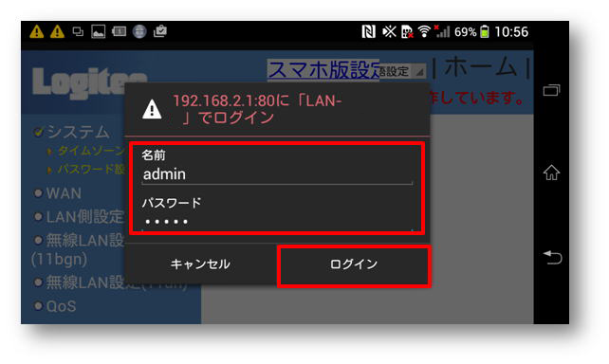Screen dimensions: 609x364
Task: Open the スマホ版設定 link
Action: click(323, 70)
